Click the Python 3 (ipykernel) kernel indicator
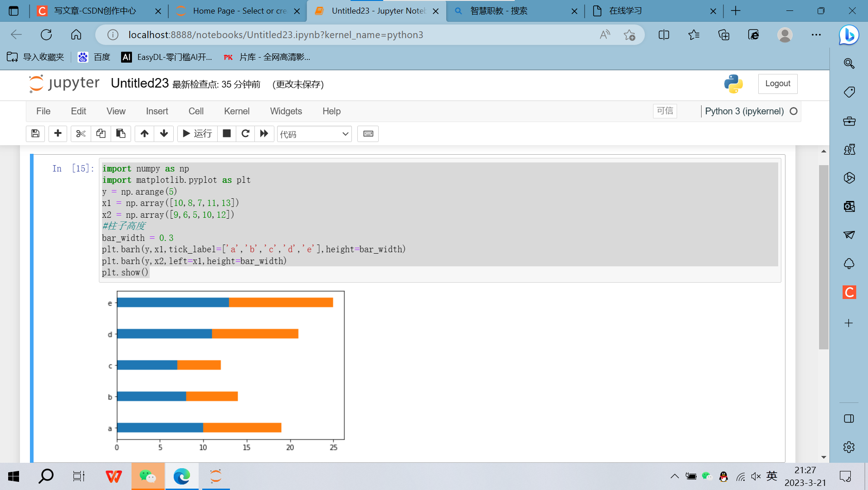868x490 pixels. tap(744, 111)
